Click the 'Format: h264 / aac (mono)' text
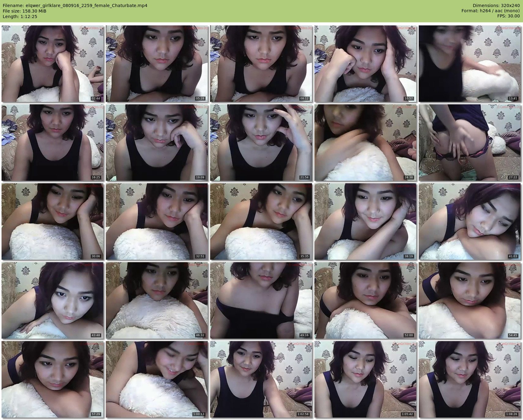523x420 pixels. click(491, 11)
